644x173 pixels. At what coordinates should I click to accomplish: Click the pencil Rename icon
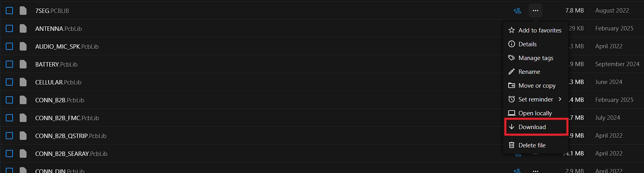[x=512, y=72]
